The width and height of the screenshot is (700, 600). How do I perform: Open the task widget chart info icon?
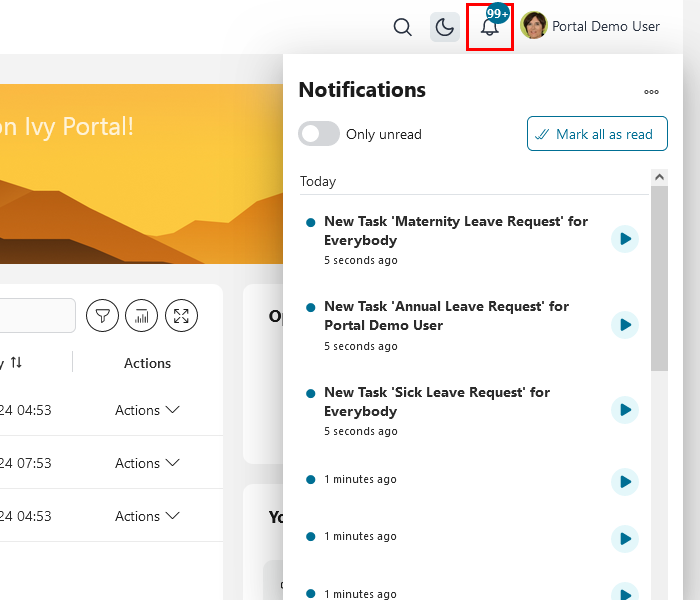coord(142,316)
